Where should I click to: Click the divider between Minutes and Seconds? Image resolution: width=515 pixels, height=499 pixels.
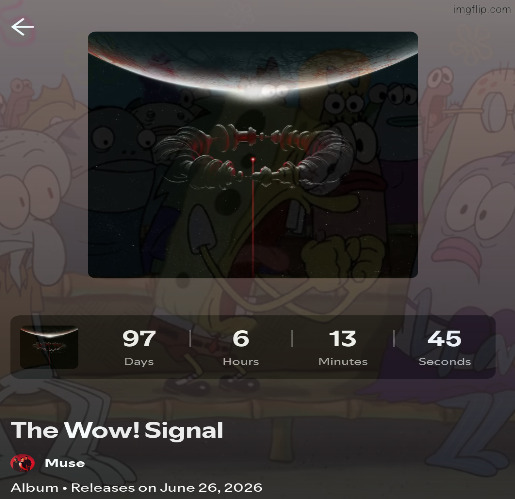[394, 339]
